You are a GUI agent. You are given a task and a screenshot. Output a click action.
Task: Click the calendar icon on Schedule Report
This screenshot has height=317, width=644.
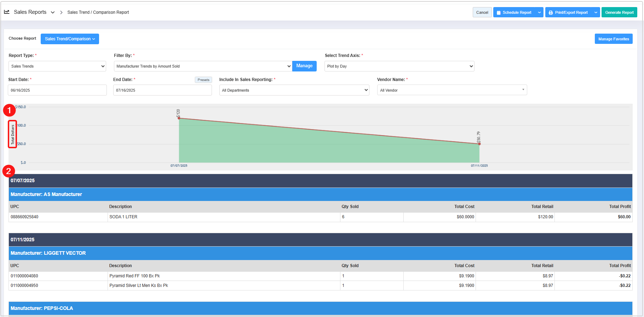point(499,13)
